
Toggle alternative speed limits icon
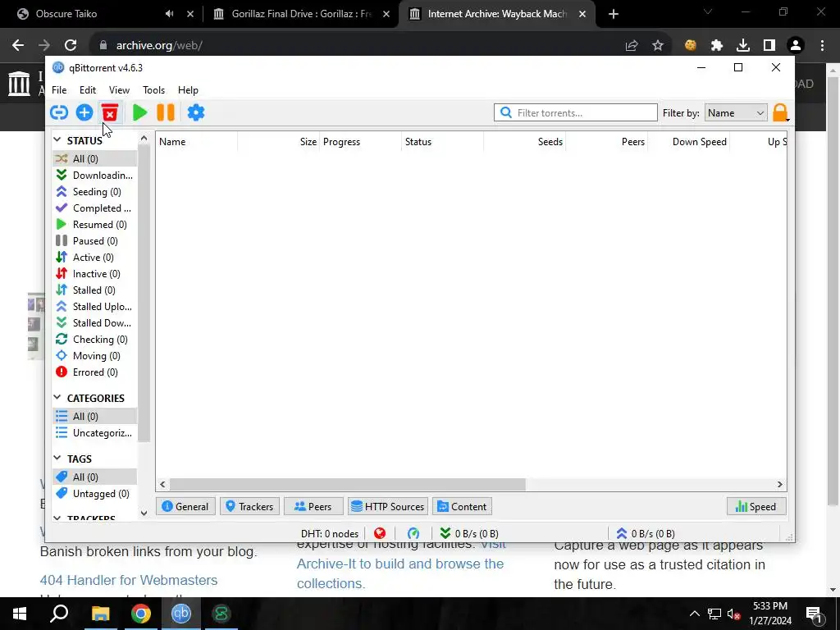coord(413,533)
